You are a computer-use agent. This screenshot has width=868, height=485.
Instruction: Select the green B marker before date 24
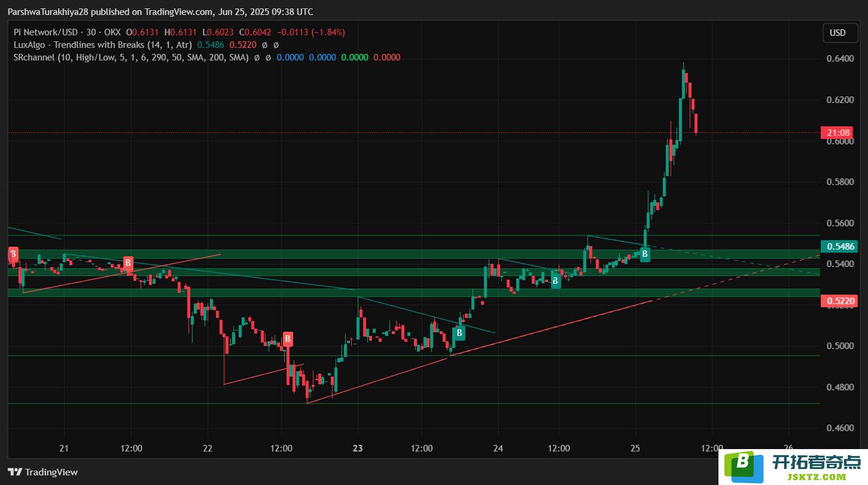point(459,333)
